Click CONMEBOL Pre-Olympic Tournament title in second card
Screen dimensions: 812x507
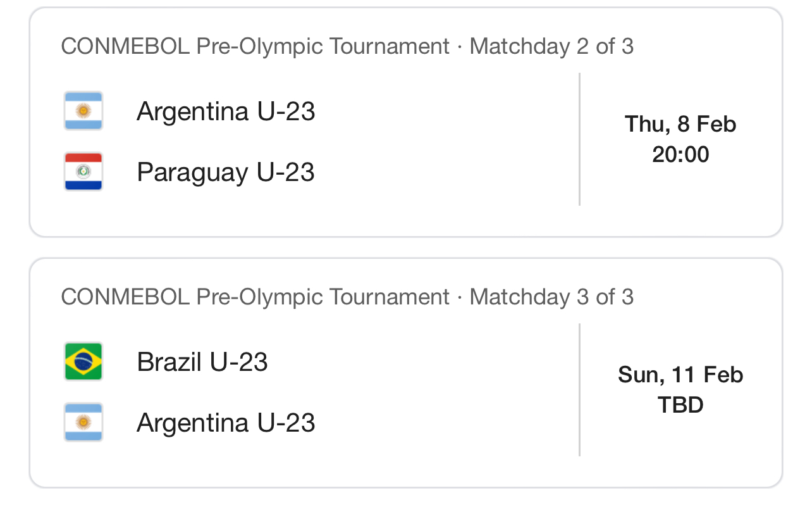pyautogui.click(x=255, y=297)
